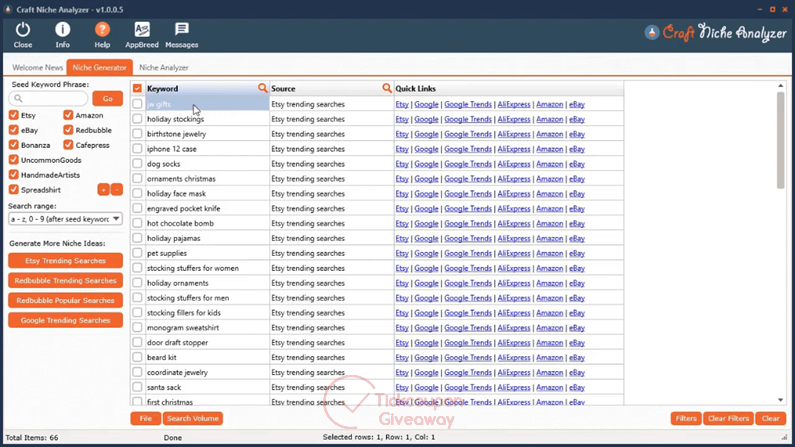Open the Amazon link for ornaments christmas

click(550, 178)
